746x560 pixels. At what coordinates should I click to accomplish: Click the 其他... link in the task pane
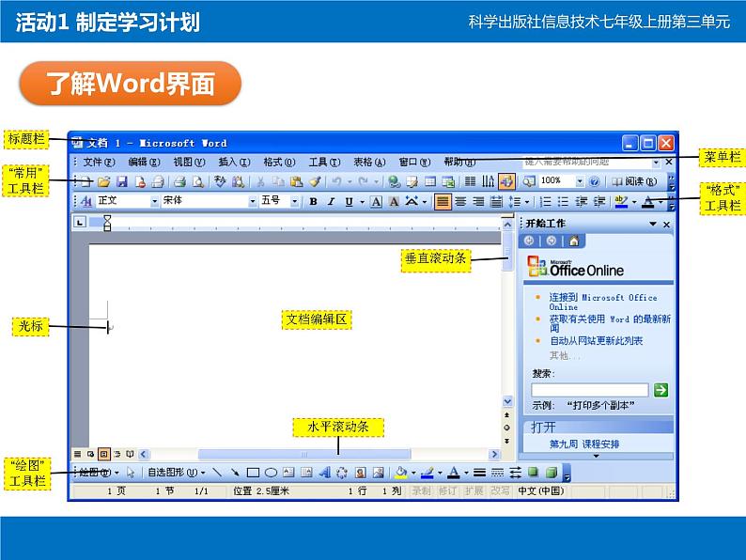[565, 355]
